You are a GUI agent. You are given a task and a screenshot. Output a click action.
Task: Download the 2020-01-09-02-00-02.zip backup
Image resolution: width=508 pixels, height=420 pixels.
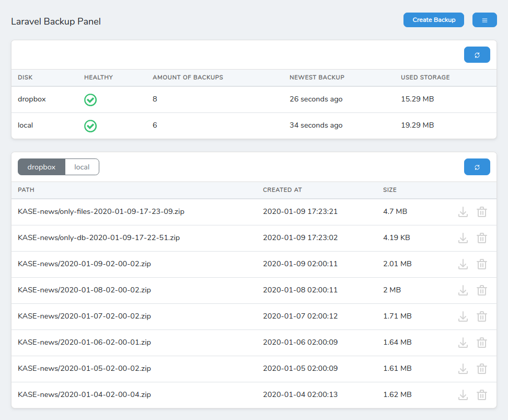click(463, 264)
